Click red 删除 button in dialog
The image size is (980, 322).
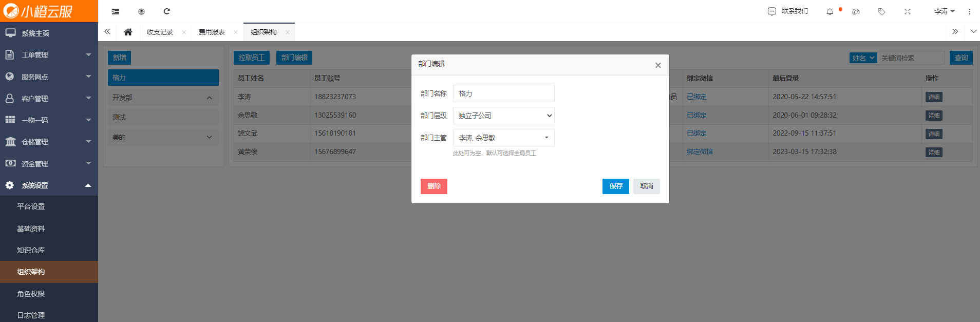click(x=434, y=186)
